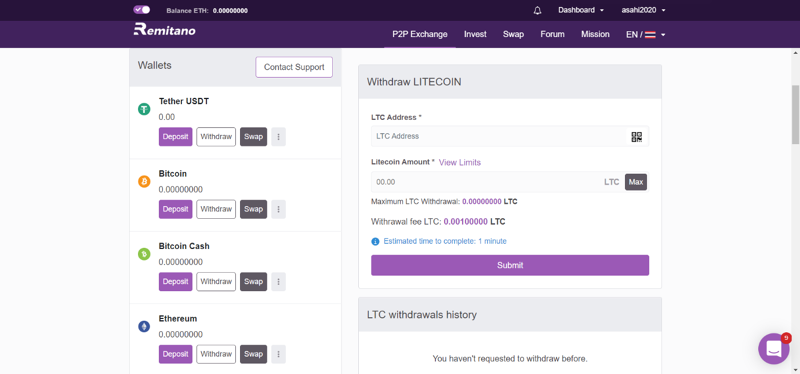Open the Invest menu item

pyautogui.click(x=475, y=34)
